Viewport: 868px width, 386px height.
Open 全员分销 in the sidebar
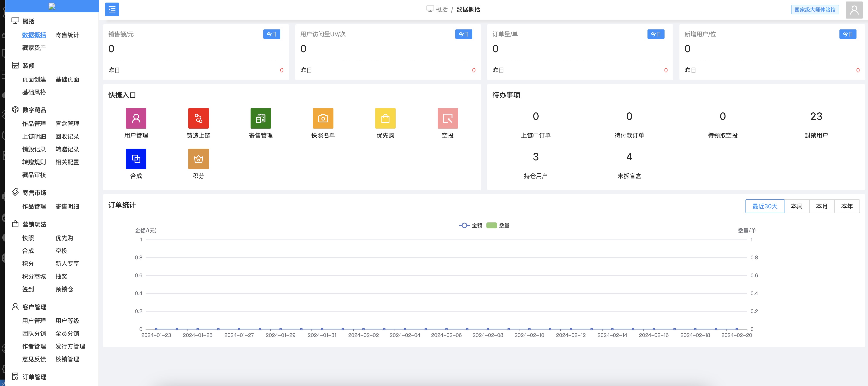[67, 334]
